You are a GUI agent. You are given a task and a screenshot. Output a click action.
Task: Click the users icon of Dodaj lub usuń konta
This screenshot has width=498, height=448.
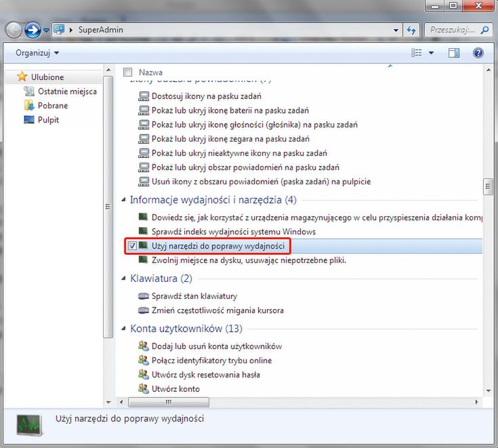pyautogui.click(x=144, y=346)
